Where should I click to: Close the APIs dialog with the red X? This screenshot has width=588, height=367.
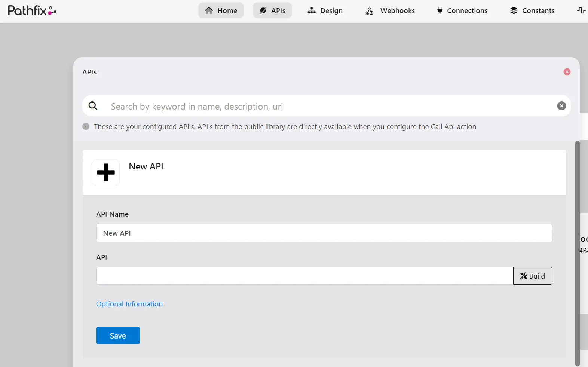pyautogui.click(x=567, y=71)
